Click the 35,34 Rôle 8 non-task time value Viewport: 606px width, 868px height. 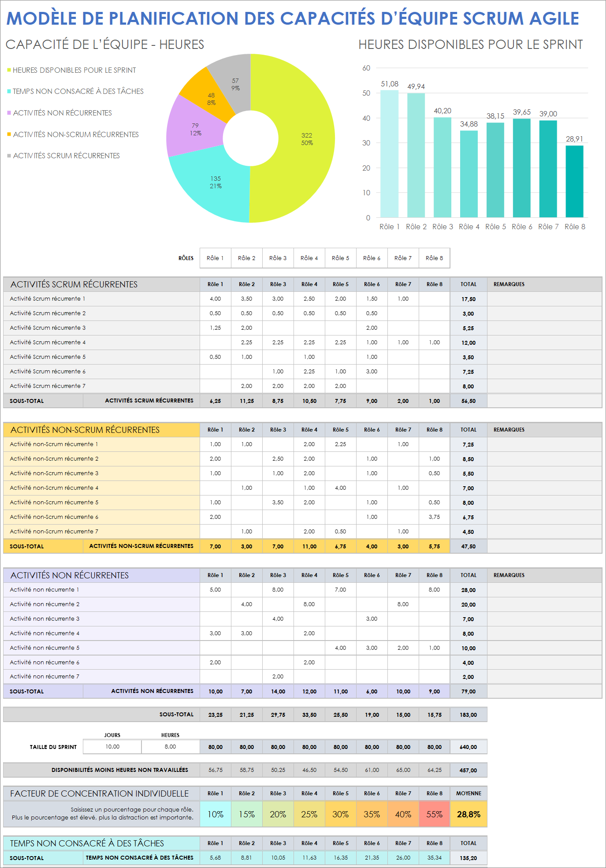point(434,858)
